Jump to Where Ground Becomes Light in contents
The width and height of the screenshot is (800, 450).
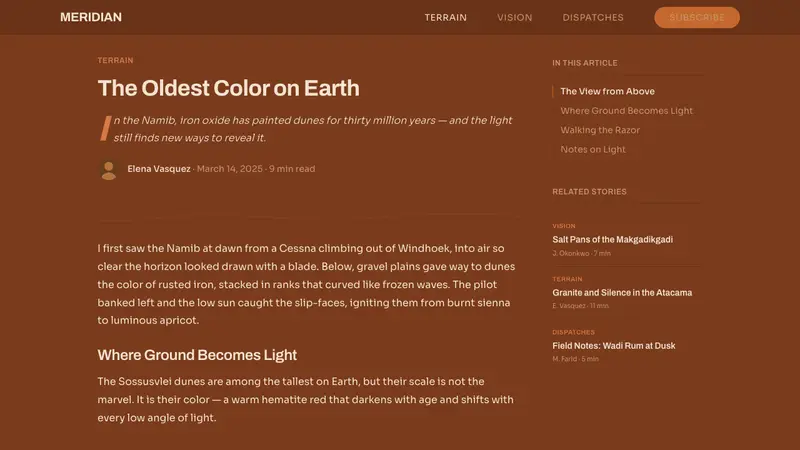(627, 111)
